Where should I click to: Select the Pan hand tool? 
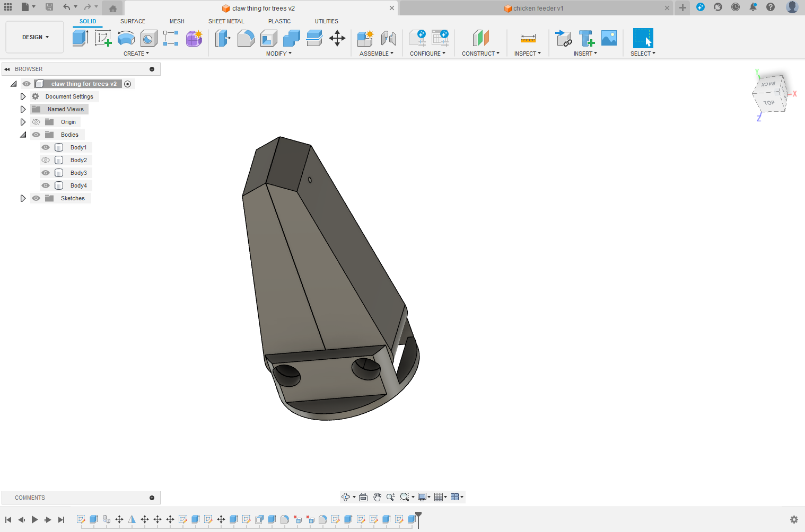click(x=377, y=497)
